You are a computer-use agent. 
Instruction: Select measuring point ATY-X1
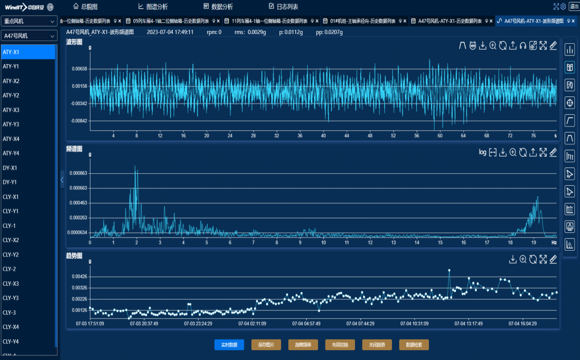point(28,52)
